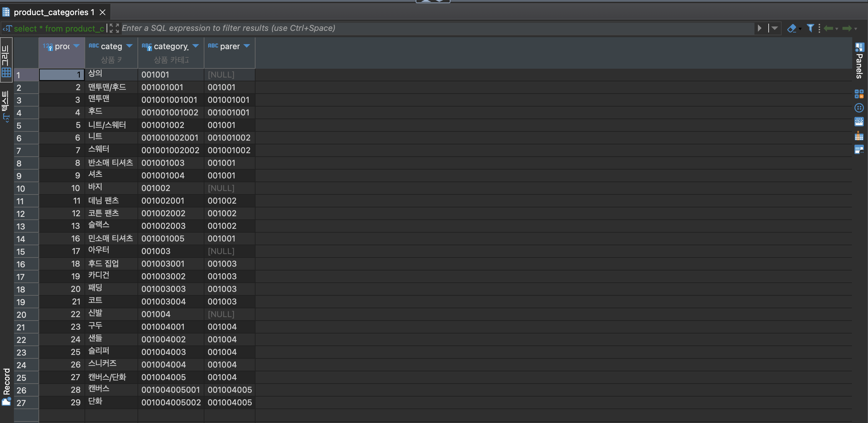868x423 pixels.
Task: Click the SQL filter expression input field
Action: click(x=404, y=28)
